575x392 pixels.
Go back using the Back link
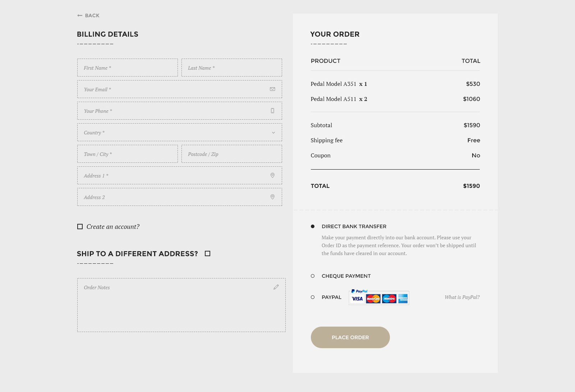[92, 15]
